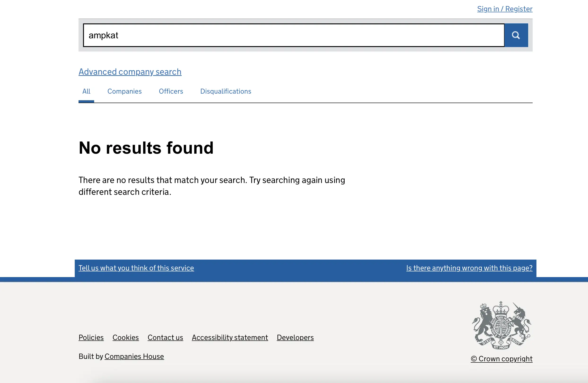The width and height of the screenshot is (588, 383).
Task: Switch to the Officers tab
Action: tap(171, 91)
